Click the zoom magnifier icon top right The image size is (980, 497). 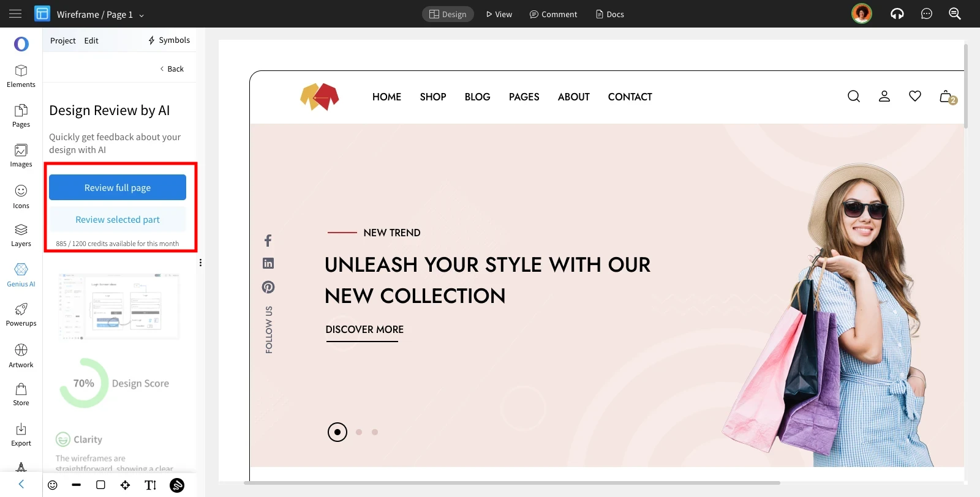[954, 13]
